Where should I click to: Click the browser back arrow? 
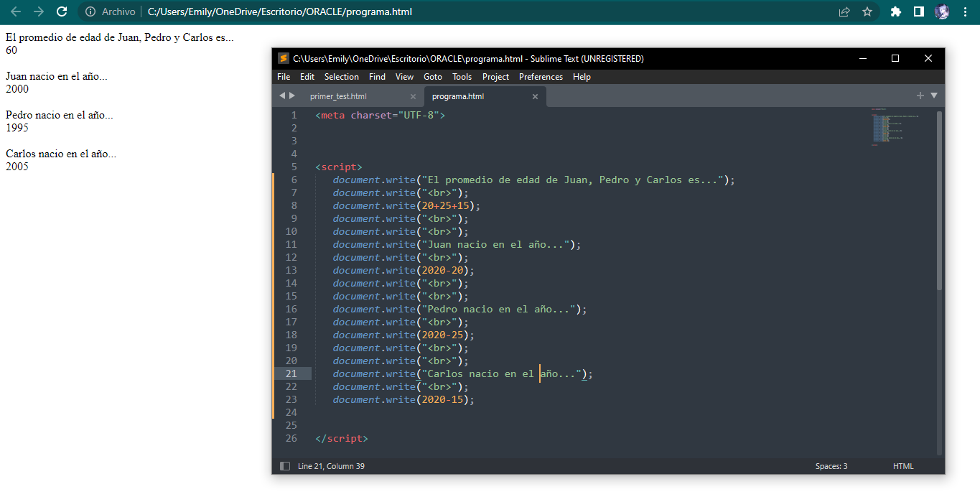click(16, 11)
